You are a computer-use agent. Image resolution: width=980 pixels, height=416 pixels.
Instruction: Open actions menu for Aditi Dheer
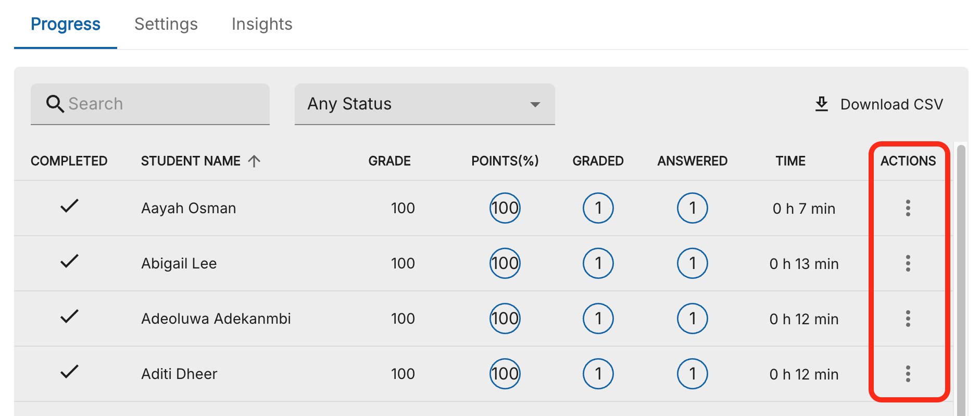908,374
